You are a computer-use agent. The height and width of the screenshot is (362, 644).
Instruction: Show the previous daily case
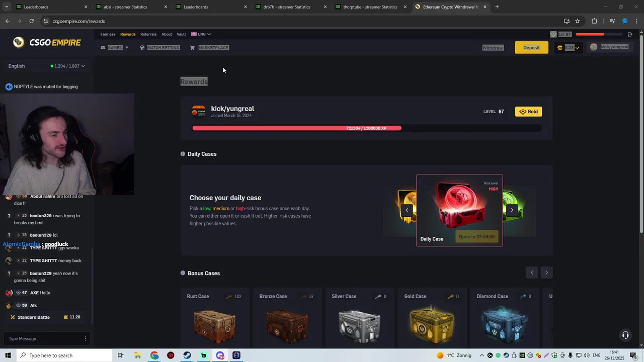click(x=407, y=210)
